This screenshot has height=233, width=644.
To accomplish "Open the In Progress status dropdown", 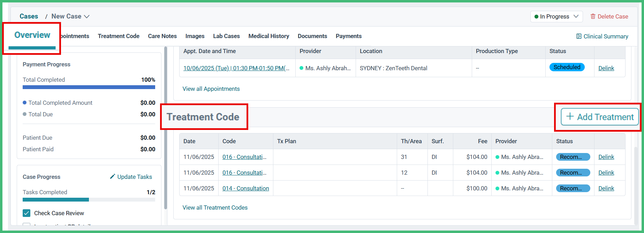I will point(556,16).
